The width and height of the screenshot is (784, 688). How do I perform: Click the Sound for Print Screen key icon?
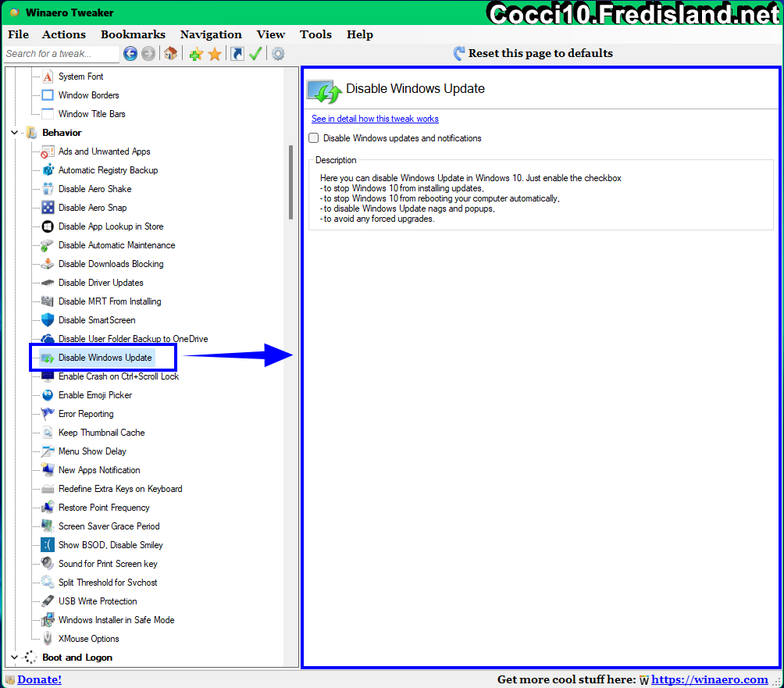(x=48, y=564)
